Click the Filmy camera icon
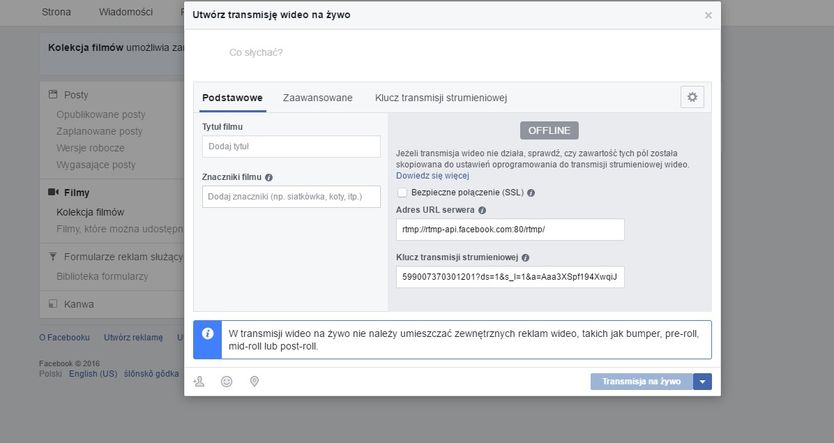The width and height of the screenshot is (834, 443). [53, 192]
